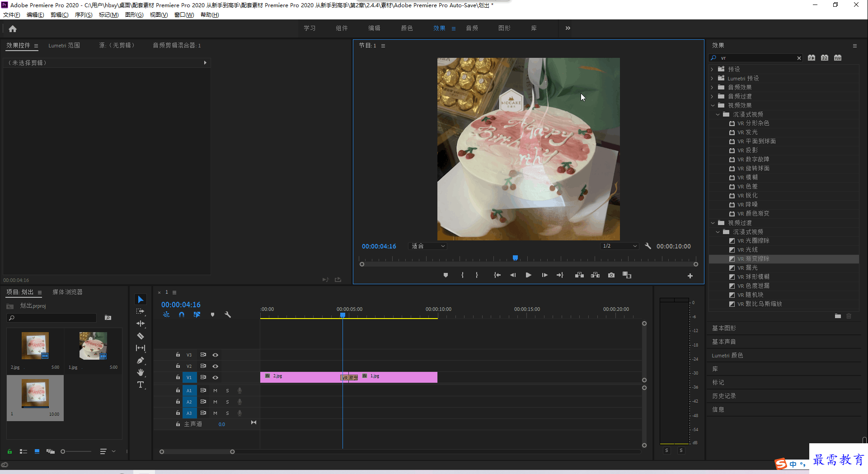This screenshot has width=868, height=474.
Task: Click Mark Out bracket button
Action: click(x=477, y=275)
